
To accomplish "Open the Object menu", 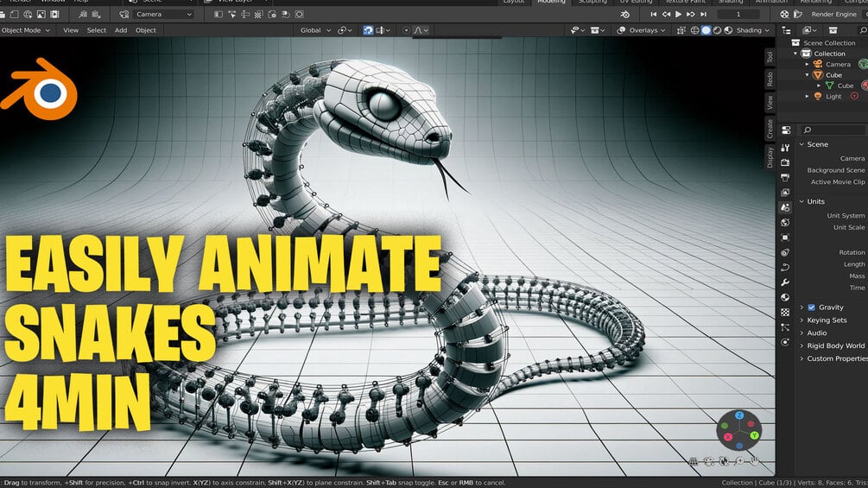I will pyautogui.click(x=146, y=30).
